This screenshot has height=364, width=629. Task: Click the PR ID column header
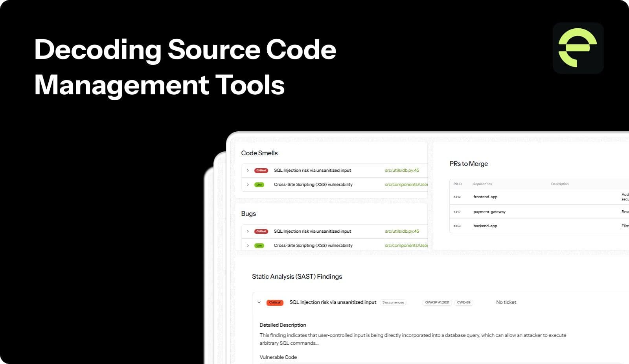(x=458, y=184)
